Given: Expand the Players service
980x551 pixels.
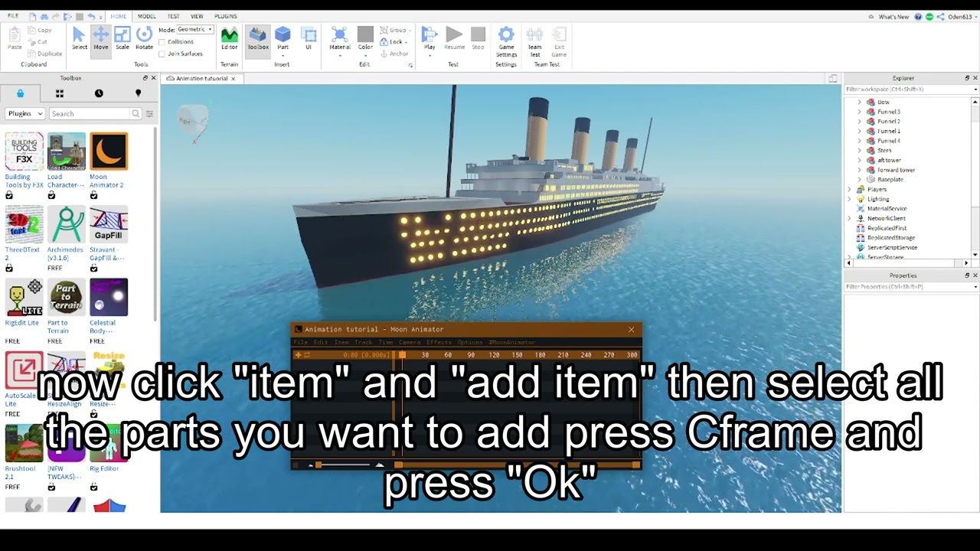Looking at the screenshot, I should (x=849, y=189).
